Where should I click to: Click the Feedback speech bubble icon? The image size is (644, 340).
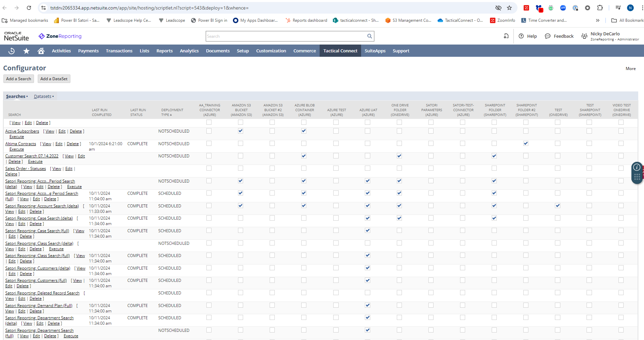(548, 36)
